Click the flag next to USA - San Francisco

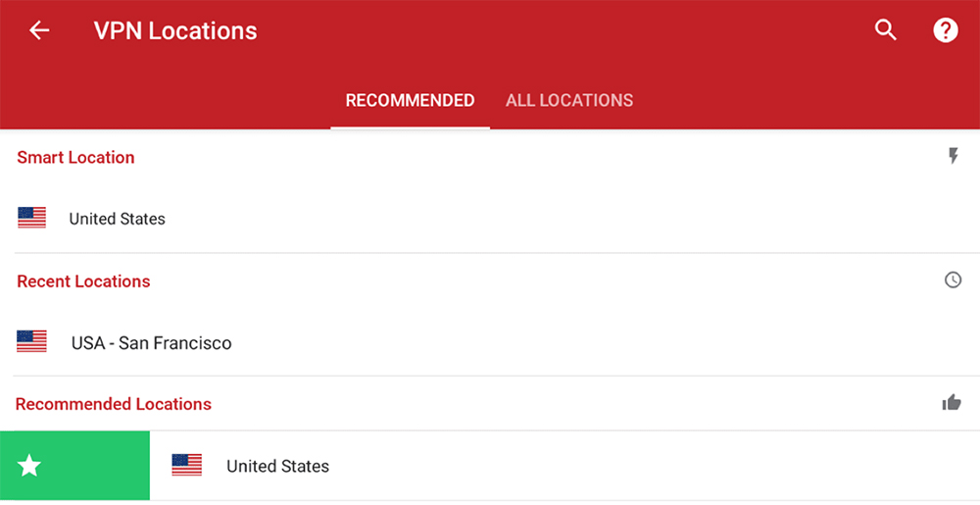pos(31,341)
